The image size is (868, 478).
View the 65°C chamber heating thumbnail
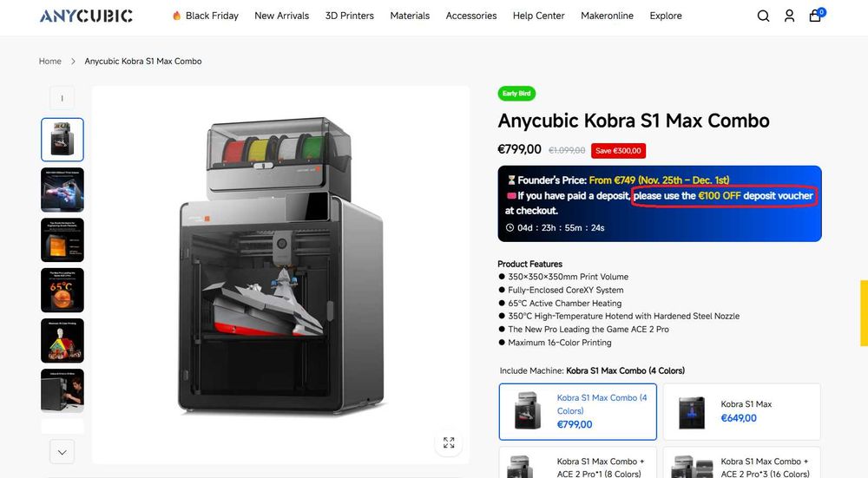pos(62,291)
